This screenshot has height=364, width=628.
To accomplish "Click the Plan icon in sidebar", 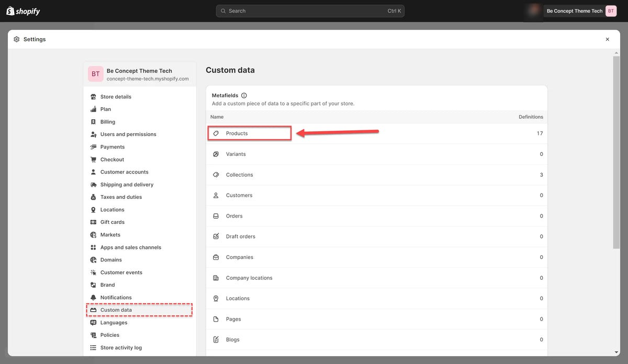I will tap(93, 109).
